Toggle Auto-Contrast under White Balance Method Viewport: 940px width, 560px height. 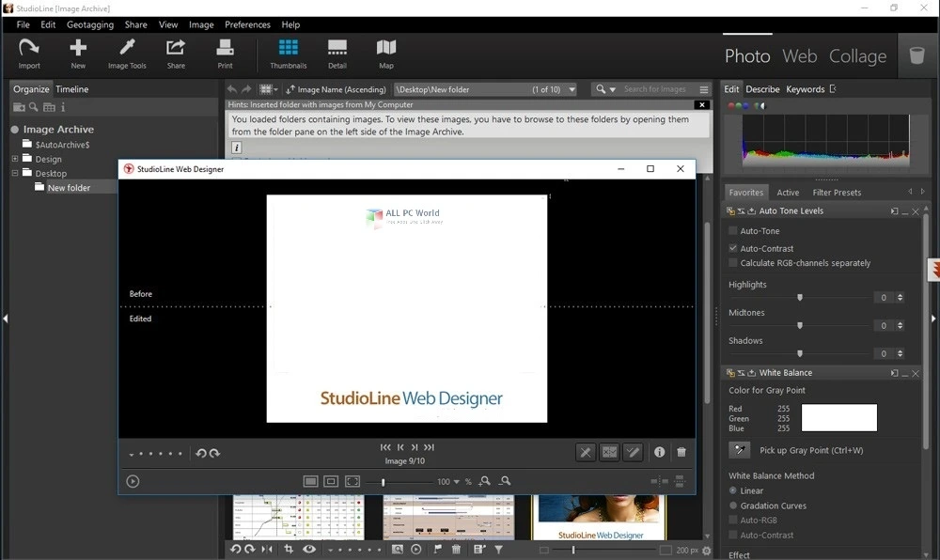[732, 535]
